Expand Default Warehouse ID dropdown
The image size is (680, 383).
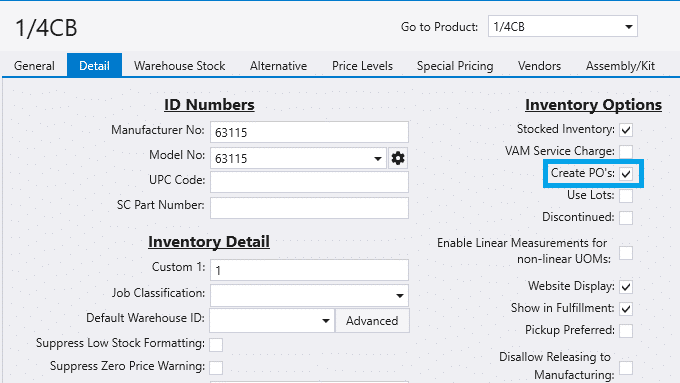pyautogui.click(x=325, y=321)
